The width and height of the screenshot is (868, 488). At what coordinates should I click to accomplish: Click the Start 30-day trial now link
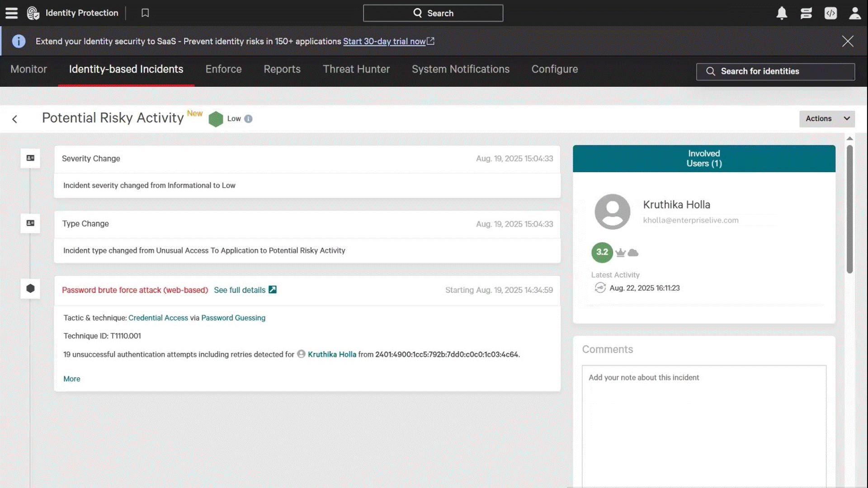(384, 41)
